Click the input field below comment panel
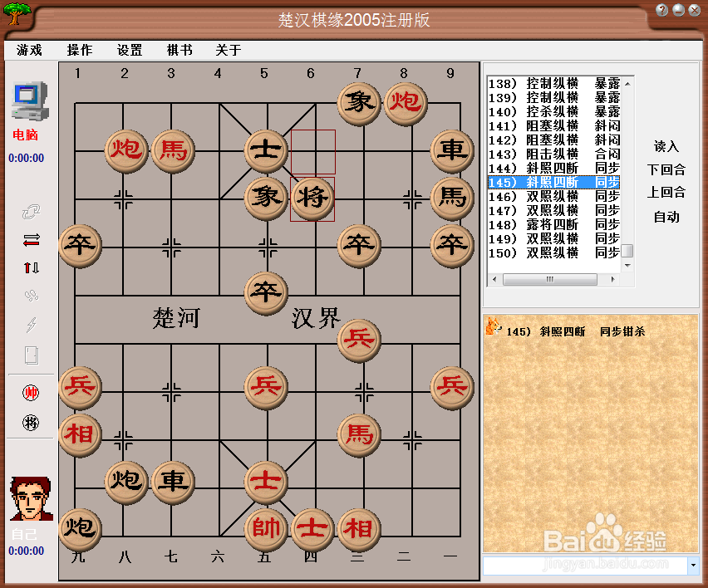This screenshot has width=708, height=588. 585,566
